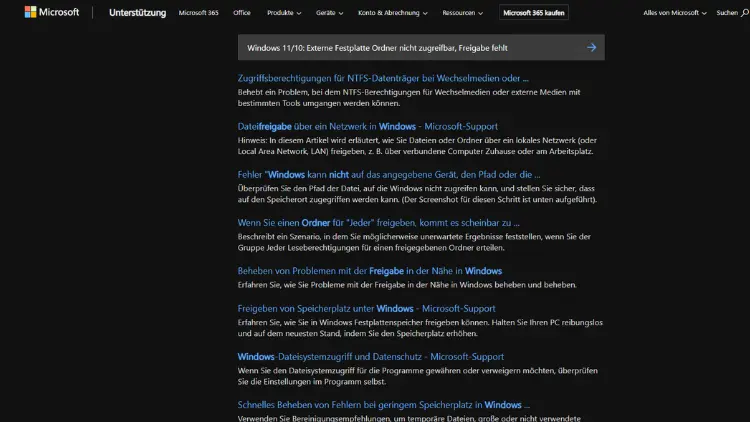Open Schnelles Beheben von Fehlern result

pos(384,405)
